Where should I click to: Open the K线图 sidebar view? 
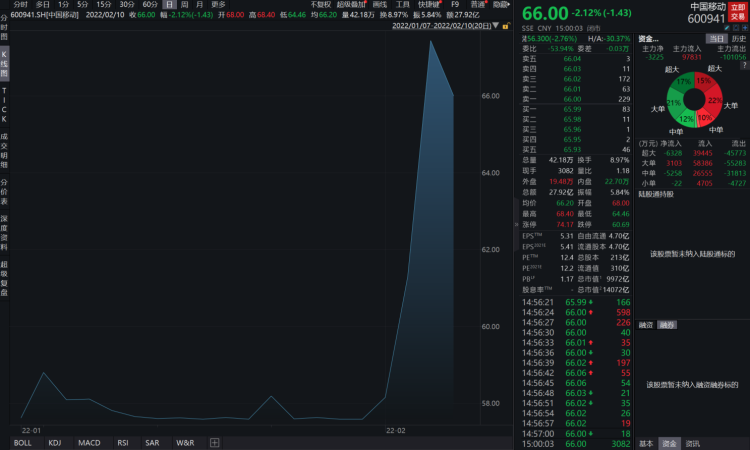click(4, 64)
